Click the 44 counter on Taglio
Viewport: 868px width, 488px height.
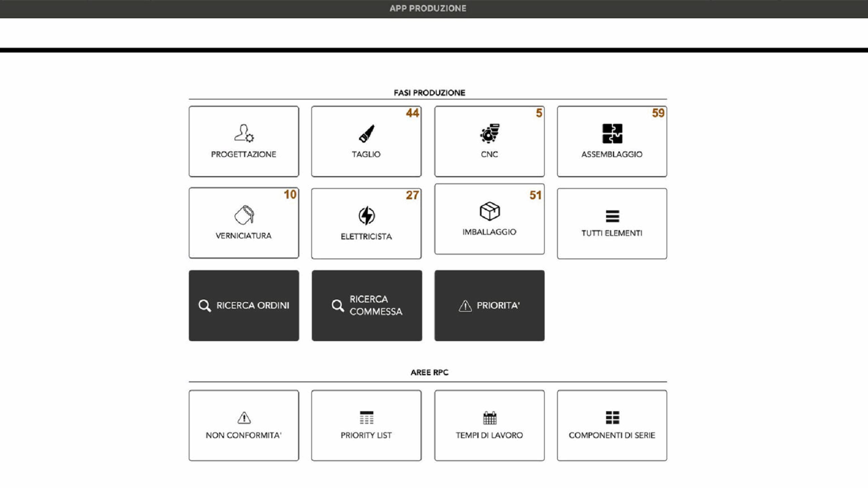tap(412, 113)
